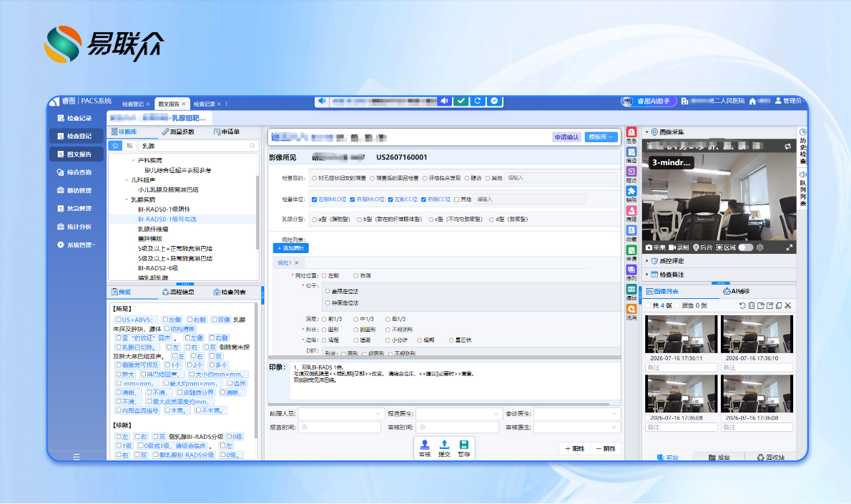The width and height of the screenshot is (851, 504).
Task: Select d型（致密型） breast type radio
Action: point(491,219)
